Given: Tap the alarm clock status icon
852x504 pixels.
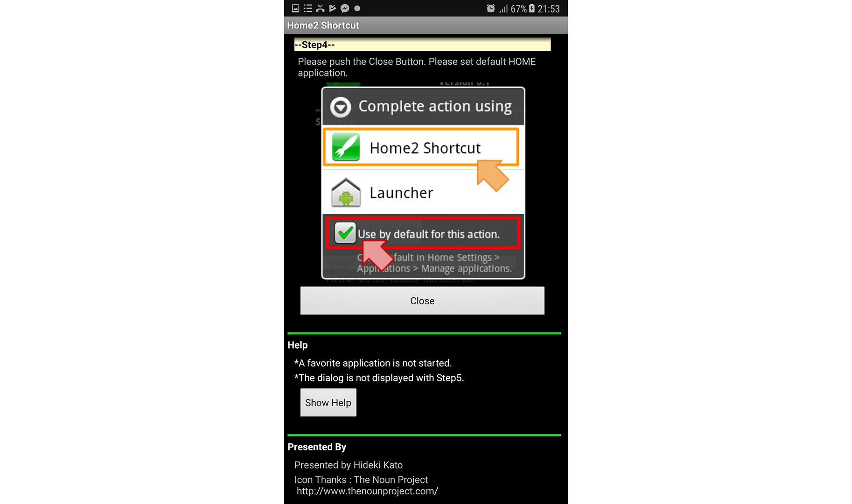Looking at the screenshot, I should pos(491,8).
